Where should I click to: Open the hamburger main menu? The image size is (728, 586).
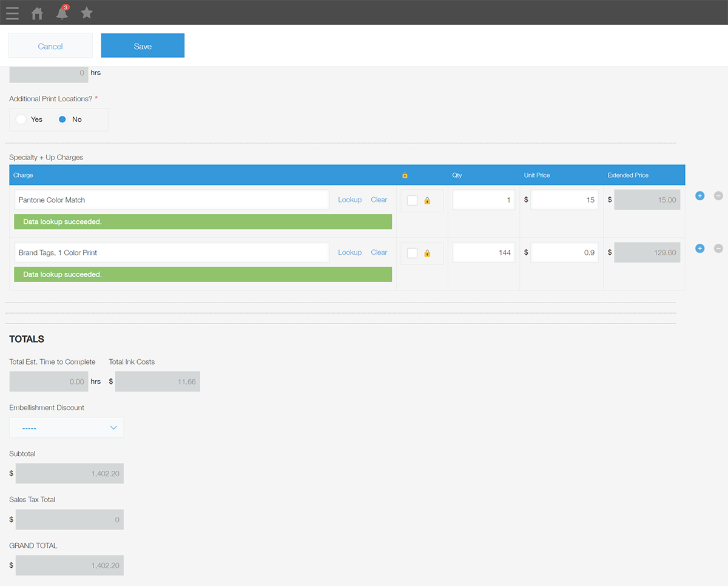pos(12,13)
